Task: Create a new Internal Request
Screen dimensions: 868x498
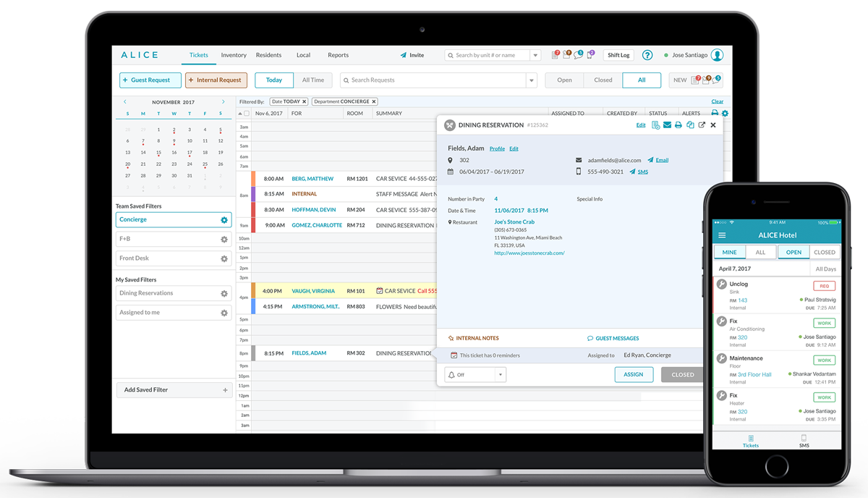Action: (216, 80)
